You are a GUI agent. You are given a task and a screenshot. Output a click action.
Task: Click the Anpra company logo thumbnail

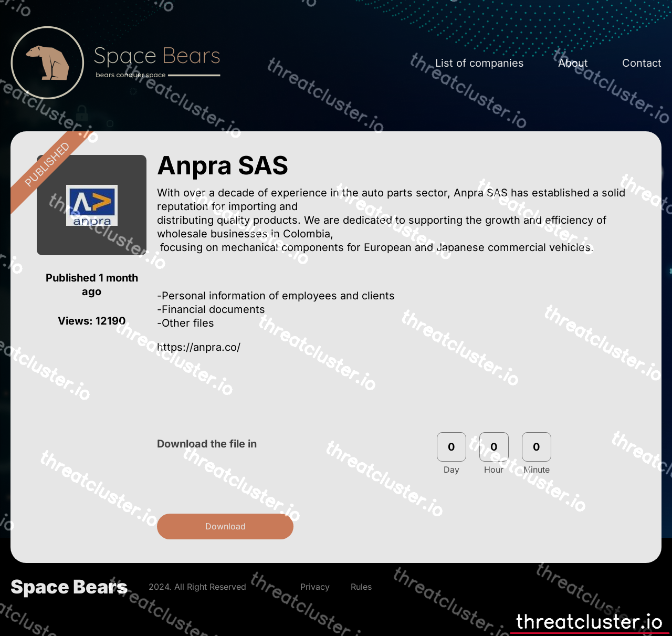[x=91, y=205]
